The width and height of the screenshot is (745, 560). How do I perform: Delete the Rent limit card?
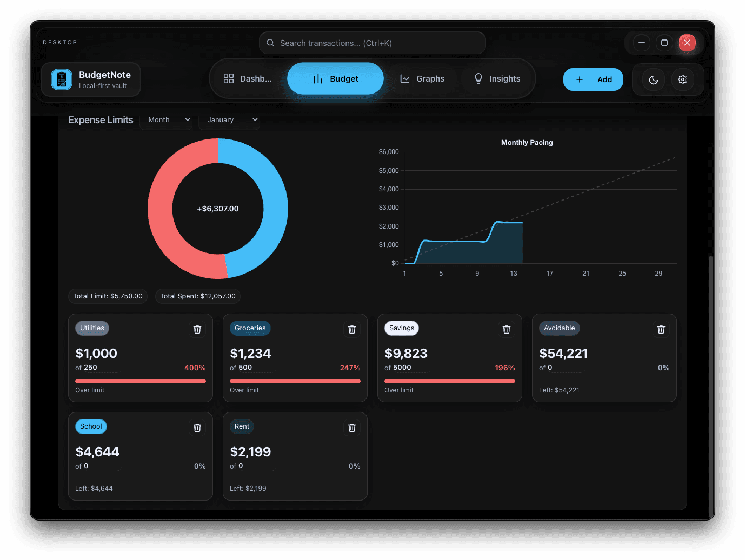pos(352,428)
